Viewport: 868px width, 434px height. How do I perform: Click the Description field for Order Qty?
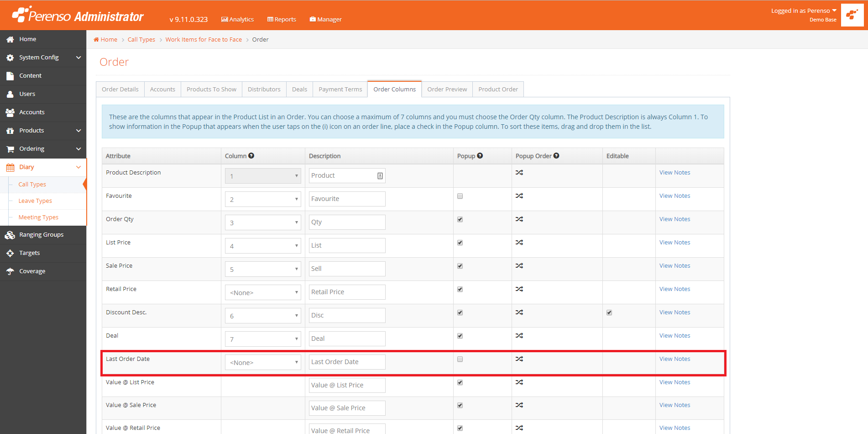[x=347, y=222]
